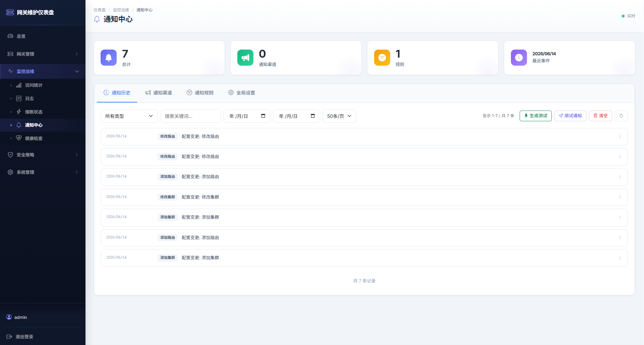The height and width of the screenshot is (345, 644).
Task: Click 退出登录 to log out
Action: click(20, 337)
